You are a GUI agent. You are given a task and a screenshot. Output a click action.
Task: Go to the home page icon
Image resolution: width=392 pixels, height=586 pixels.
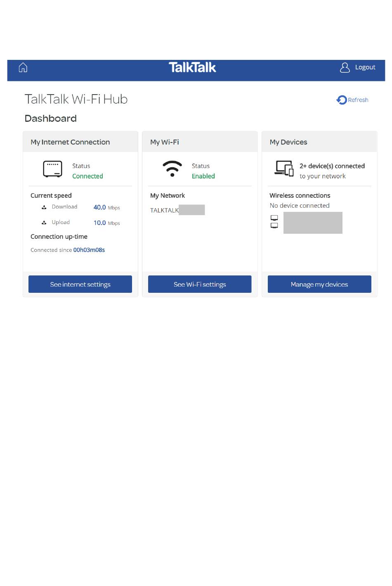point(23,67)
